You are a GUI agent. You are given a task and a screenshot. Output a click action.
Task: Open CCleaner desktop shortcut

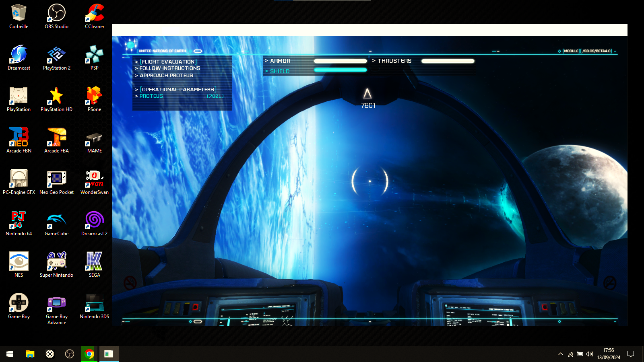coord(95,16)
